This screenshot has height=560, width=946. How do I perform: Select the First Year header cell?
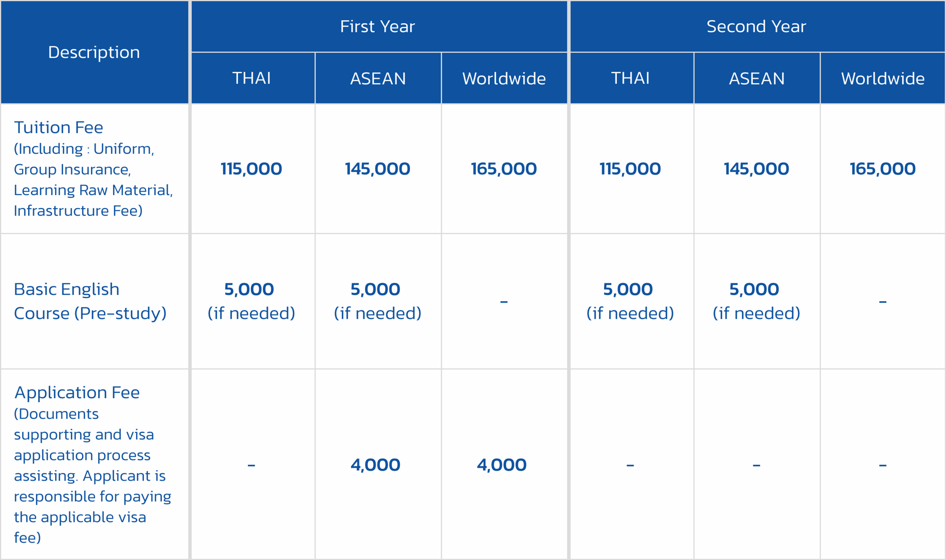click(x=378, y=27)
